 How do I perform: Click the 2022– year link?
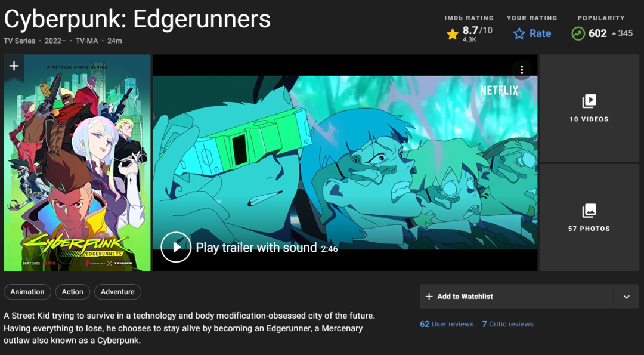pyautogui.click(x=55, y=41)
